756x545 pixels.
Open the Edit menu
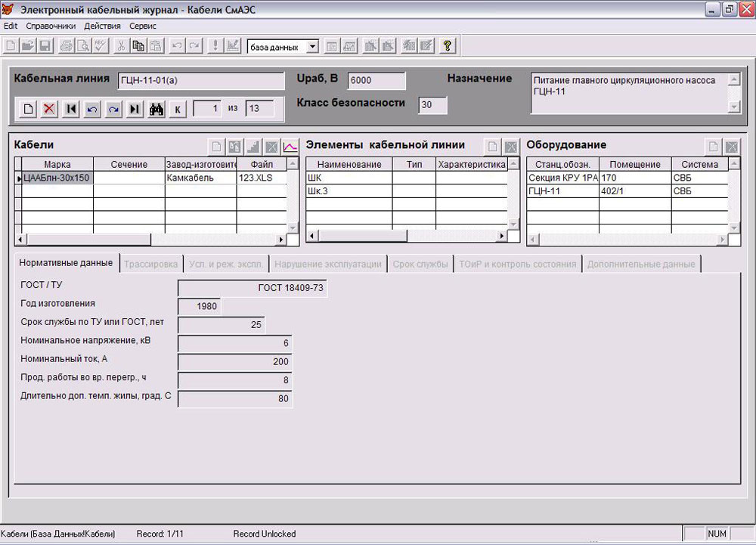(11, 26)
